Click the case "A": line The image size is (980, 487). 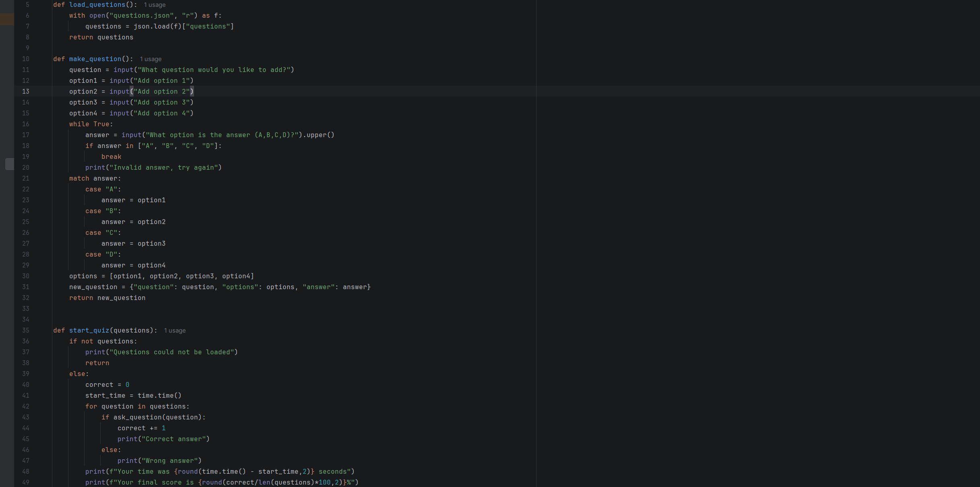[x=103, y=189]
